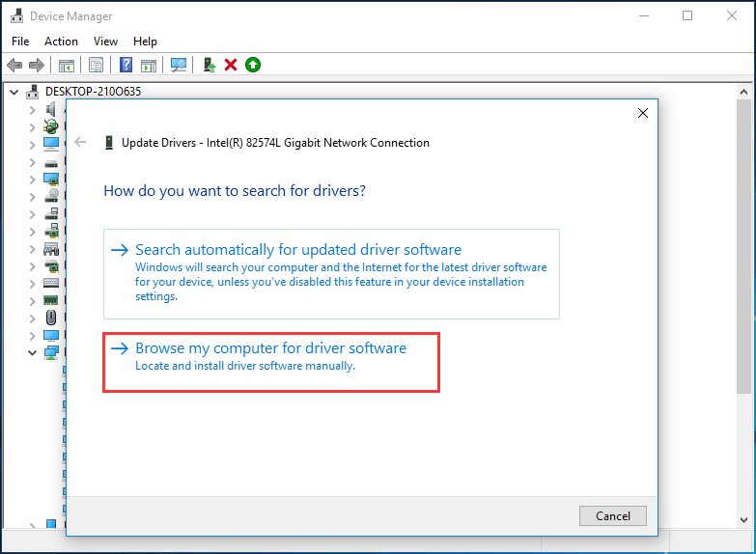Click the vertical scrollbar down arrow
Image resolution: width=756 pixels, height=554 pixels.
point(744,520)
